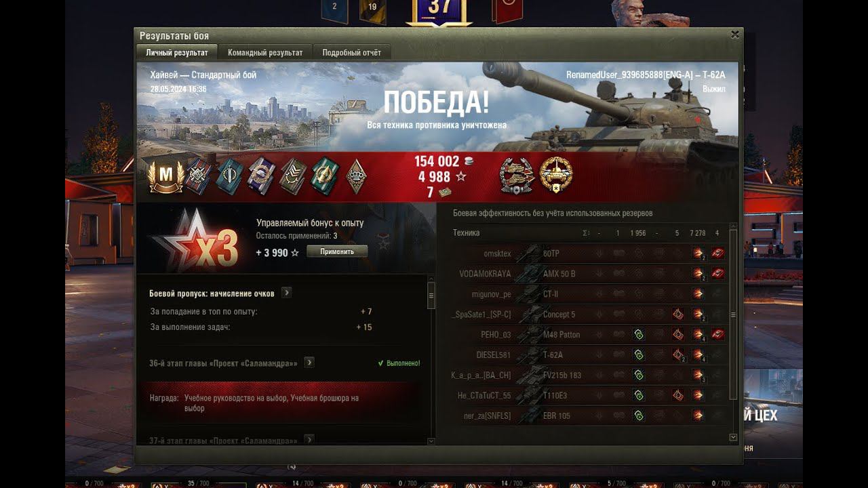Click the Применить bonus button
Image resolution: width=868 pixels, height=488 pixels.
(x=337, y=251)
